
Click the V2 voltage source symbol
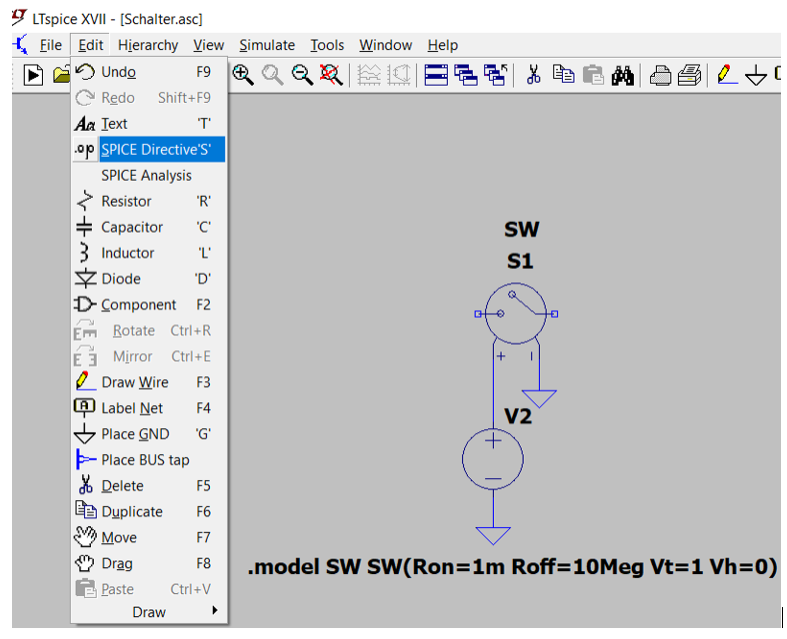coord(493,459)
